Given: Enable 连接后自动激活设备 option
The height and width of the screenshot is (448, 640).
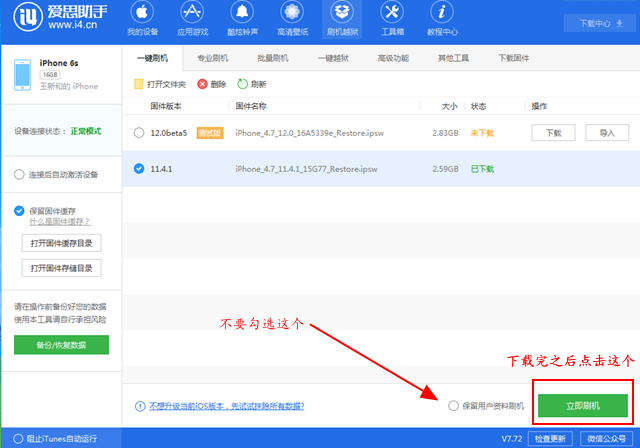Looking at the screenshot, I should click(20, 174).
